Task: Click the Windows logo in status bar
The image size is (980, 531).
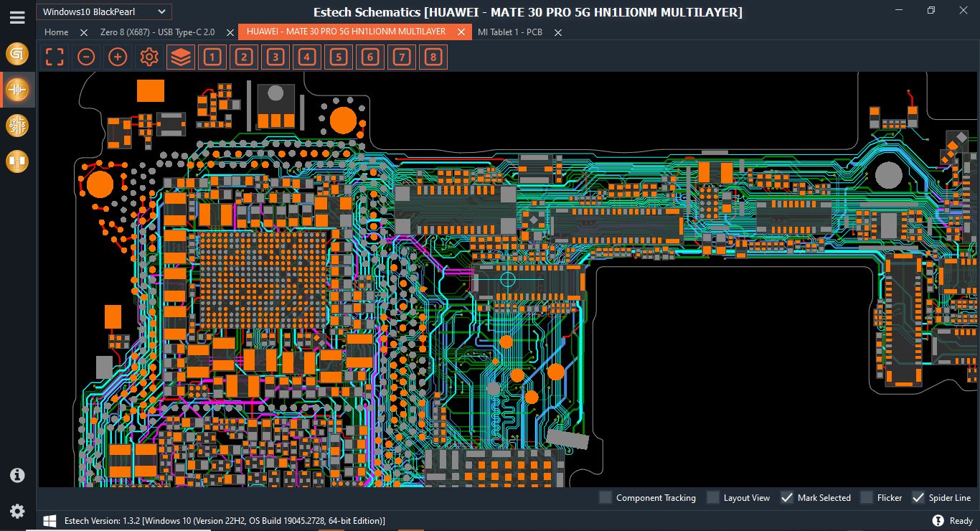Action: [50, 520]
